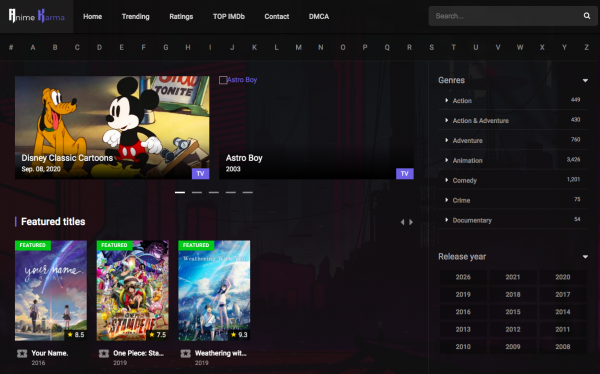Open the TOP IMDb menu item
Image resolution: width=600 pixels, height=374 pixels.
tap(229, 16)
